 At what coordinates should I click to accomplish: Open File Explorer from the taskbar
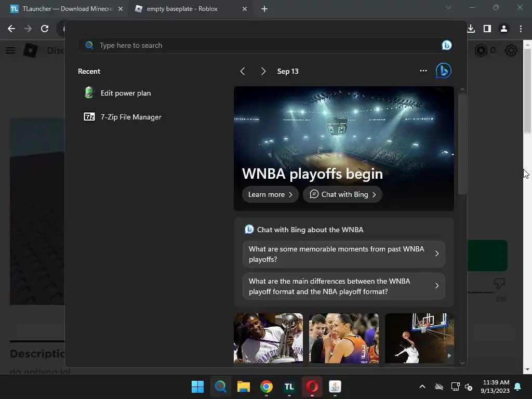point(243,387)
